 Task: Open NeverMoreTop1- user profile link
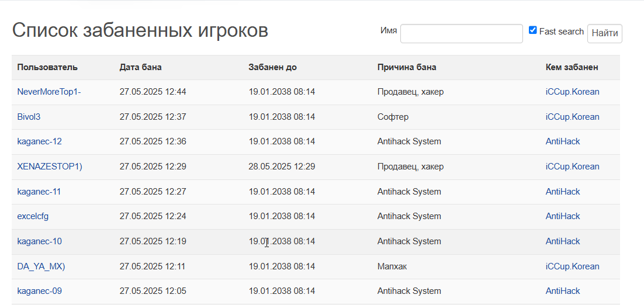pyautogui.click(x=49, y=92)
